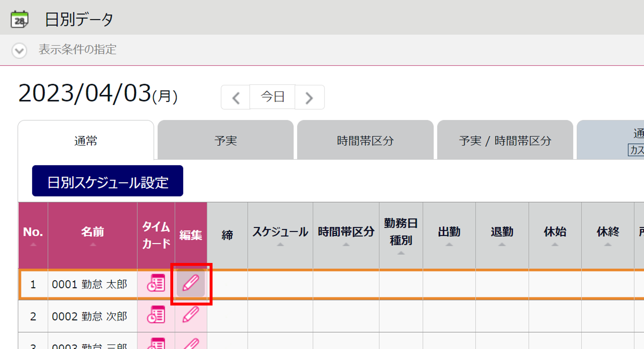The height and width of the screenshot is (349, 644).
Task: Sort by the スケジュール column
Action: pyautogui.click(x=280, y=235)
